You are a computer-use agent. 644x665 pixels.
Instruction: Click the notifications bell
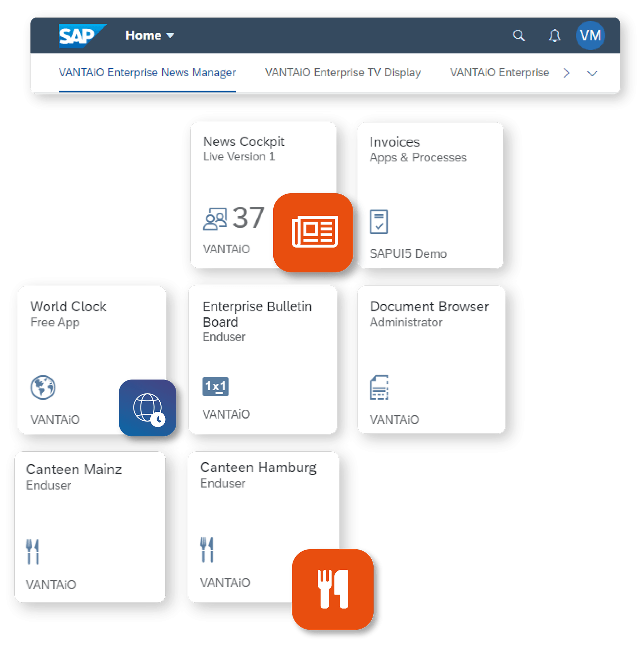click(554, 35)
